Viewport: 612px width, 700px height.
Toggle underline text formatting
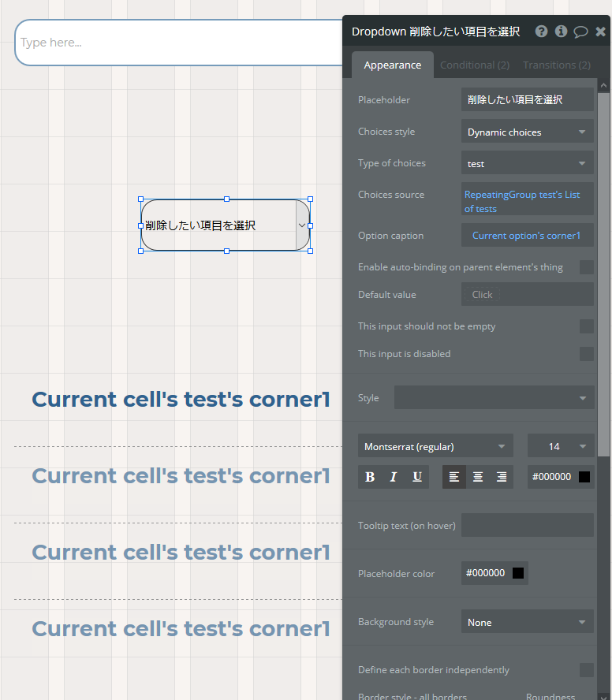coord(416,477)
